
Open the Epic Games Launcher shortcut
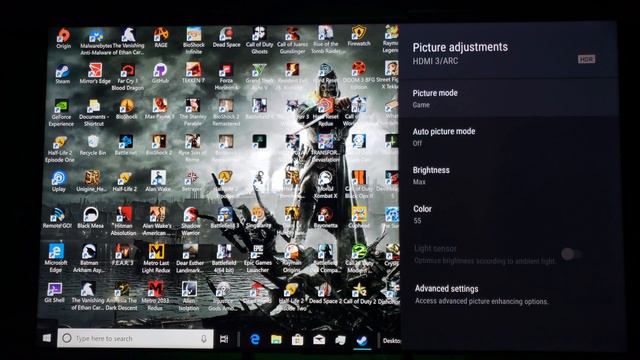point(258,259)
